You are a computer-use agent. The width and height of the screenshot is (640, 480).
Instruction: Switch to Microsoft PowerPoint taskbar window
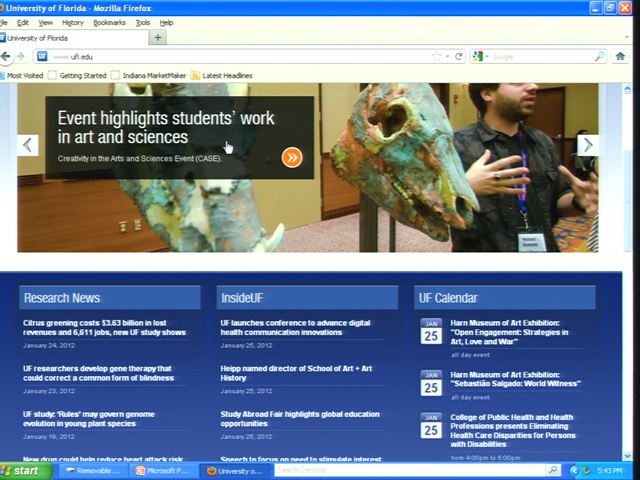(164, 471)
